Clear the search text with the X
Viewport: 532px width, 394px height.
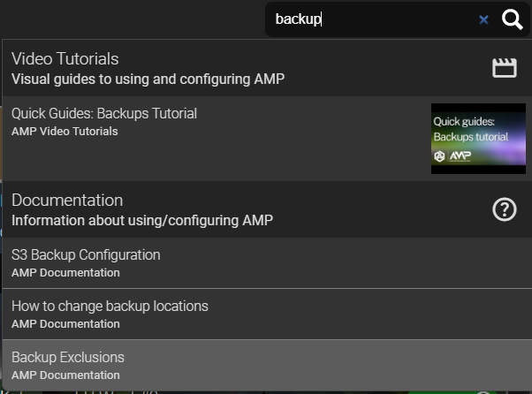(483, 19)
